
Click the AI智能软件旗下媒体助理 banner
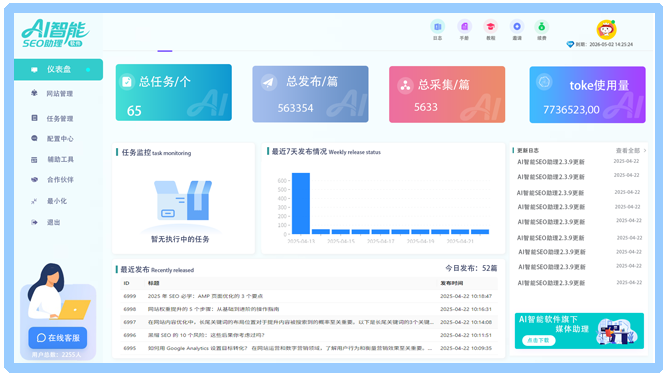point(579,331)
